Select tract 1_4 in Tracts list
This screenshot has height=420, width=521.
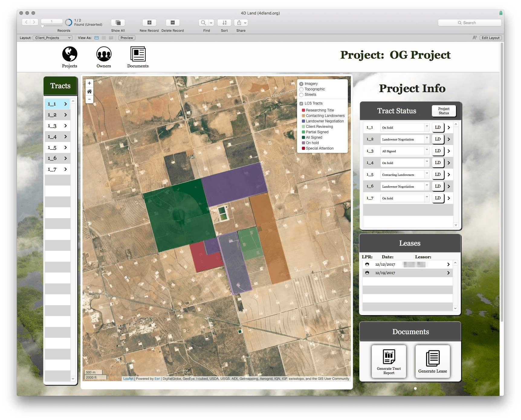coord(57,137)
